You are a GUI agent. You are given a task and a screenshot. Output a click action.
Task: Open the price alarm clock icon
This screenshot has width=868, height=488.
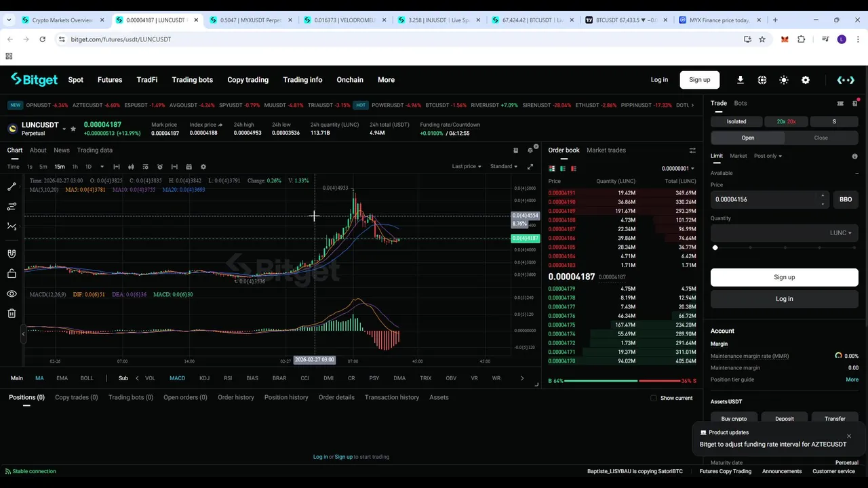(x=160, y=167)
